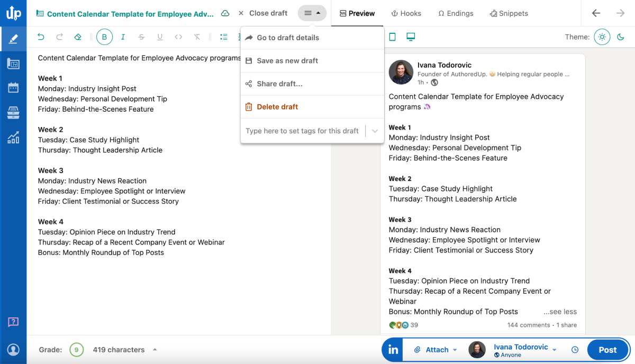Expand the Grade details near character count
The height and width of the screenshot is (364, 635).
154,349
